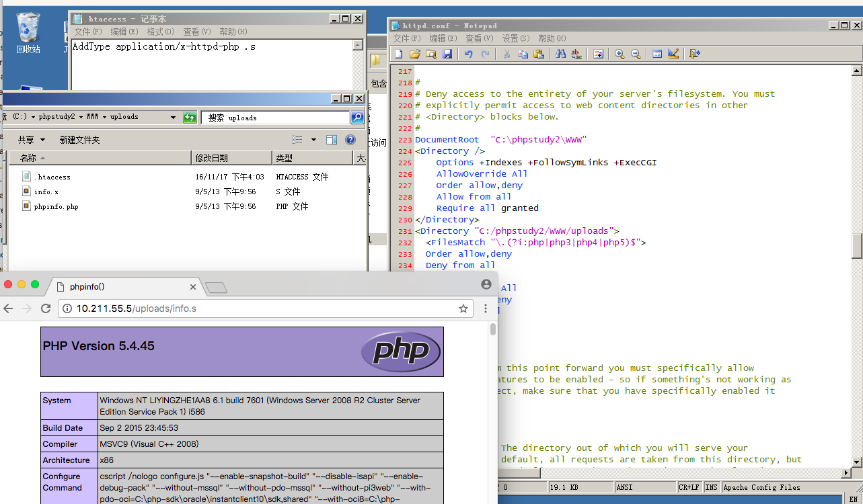Screen dimensions: 863x504
Task: Undo the last edit in httpd.conf Notepad
Action: [x=469, y=54]
